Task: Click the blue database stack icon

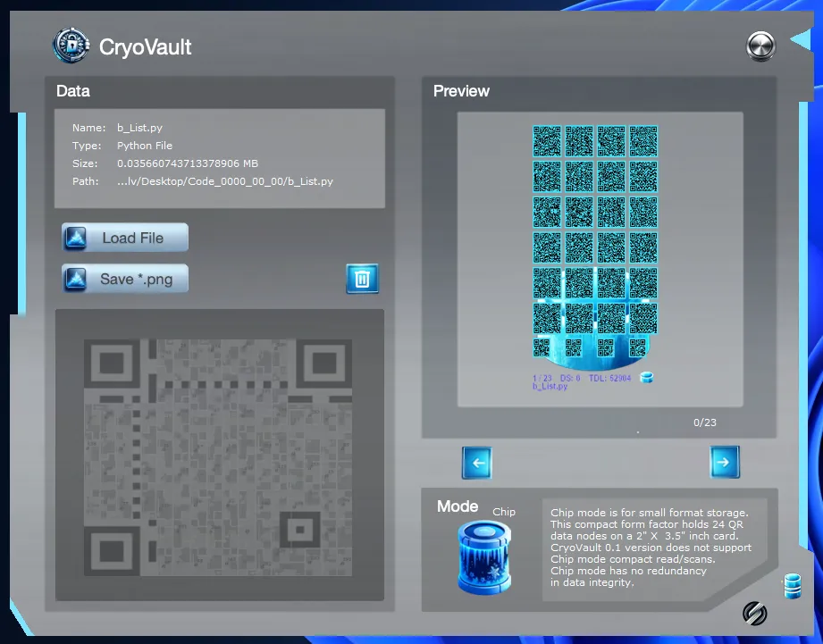Action: (x=792, y=586)
